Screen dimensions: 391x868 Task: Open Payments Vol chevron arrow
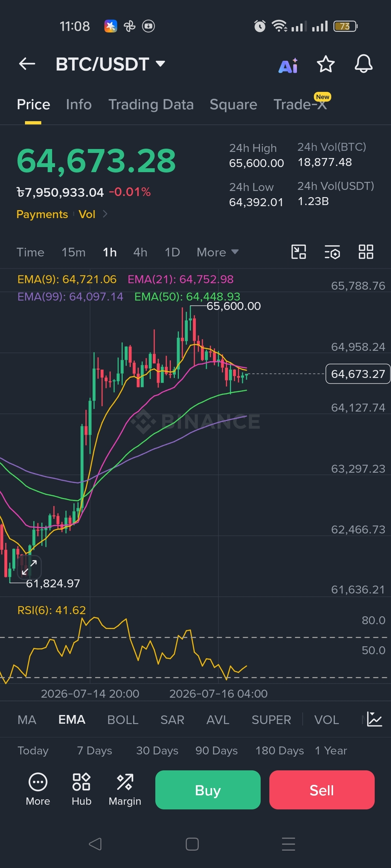tap(105, 214)
